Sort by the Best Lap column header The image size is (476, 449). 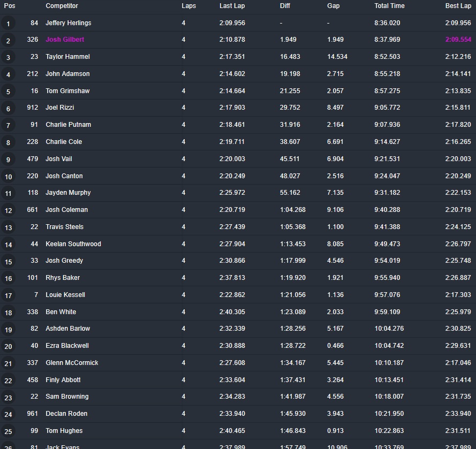tap(458, 6)
